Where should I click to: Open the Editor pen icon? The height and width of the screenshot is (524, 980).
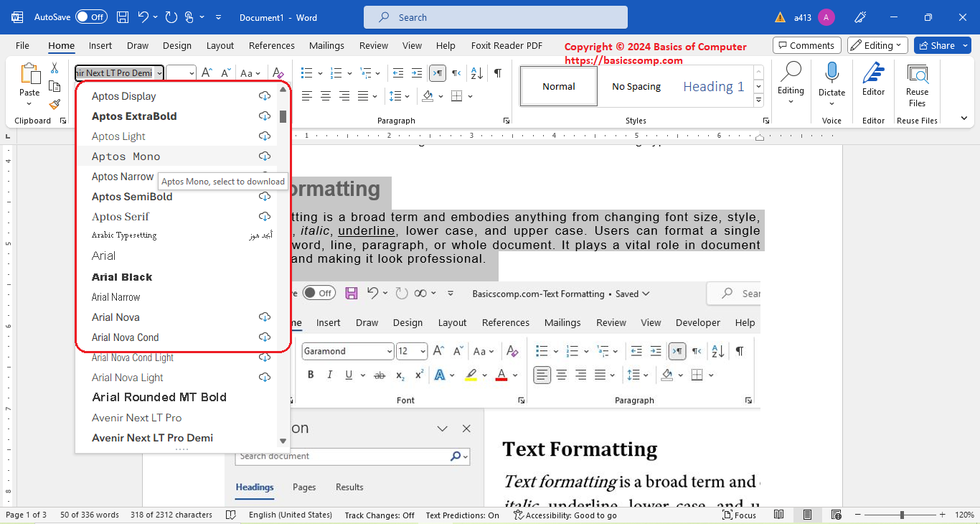point(873,73)
